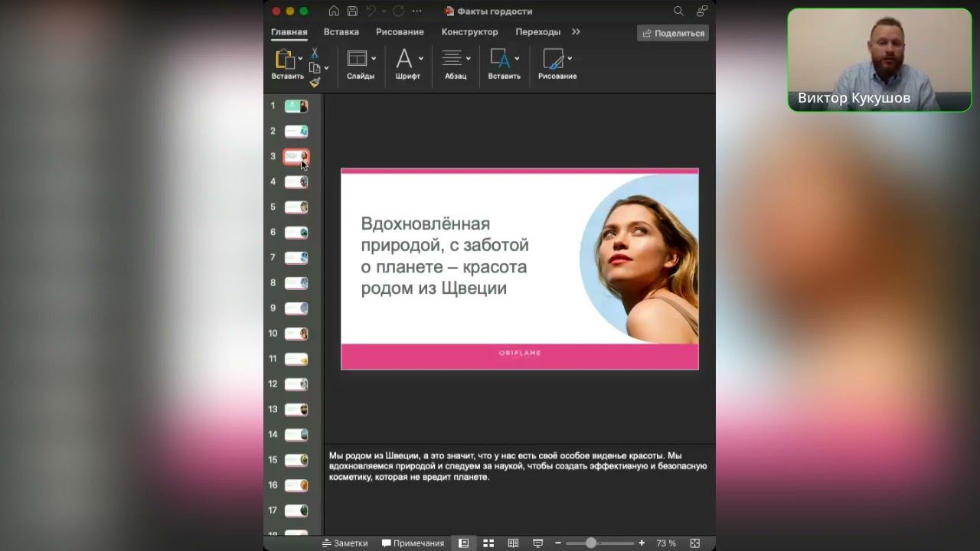The width and height of the screenshot is (980, 551).
Task: Select slide 1 thumbnail
Action: [x=296, y=106]
